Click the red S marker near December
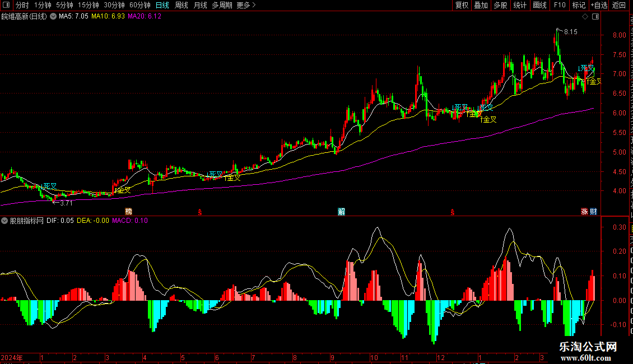Image resolution: width=633 pixels, height=364 pixels. 453,212
